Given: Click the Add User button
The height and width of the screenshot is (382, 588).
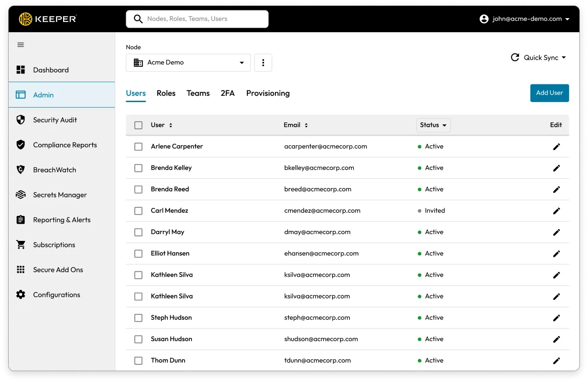Looking at the screenshot, I should tap(549, 93).
